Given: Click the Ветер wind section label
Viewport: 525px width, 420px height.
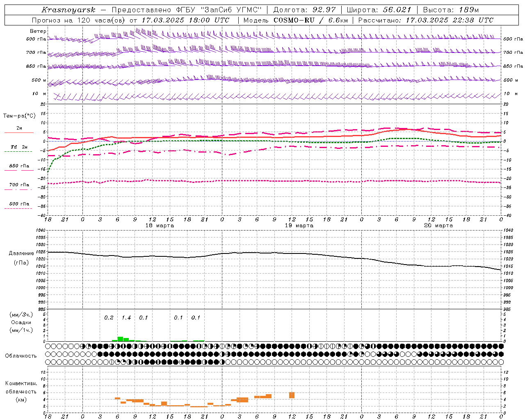Looking at the screenshot, I should point(38,31).
